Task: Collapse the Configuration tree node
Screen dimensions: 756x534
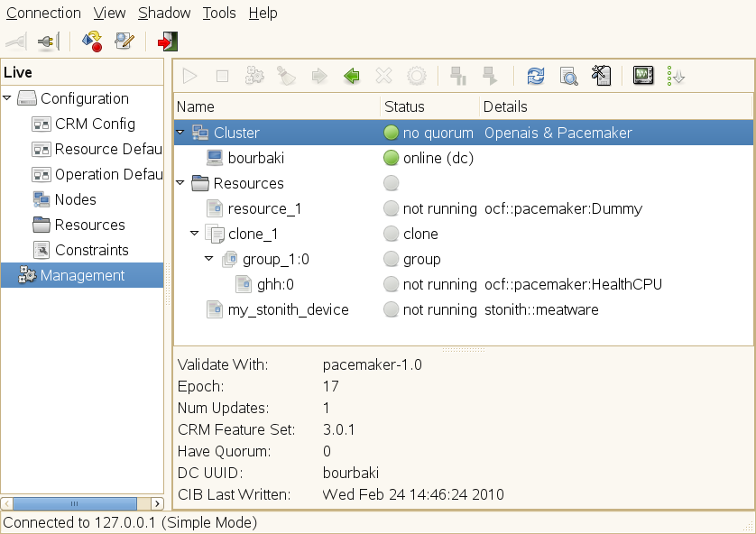Action: [6, 98]
